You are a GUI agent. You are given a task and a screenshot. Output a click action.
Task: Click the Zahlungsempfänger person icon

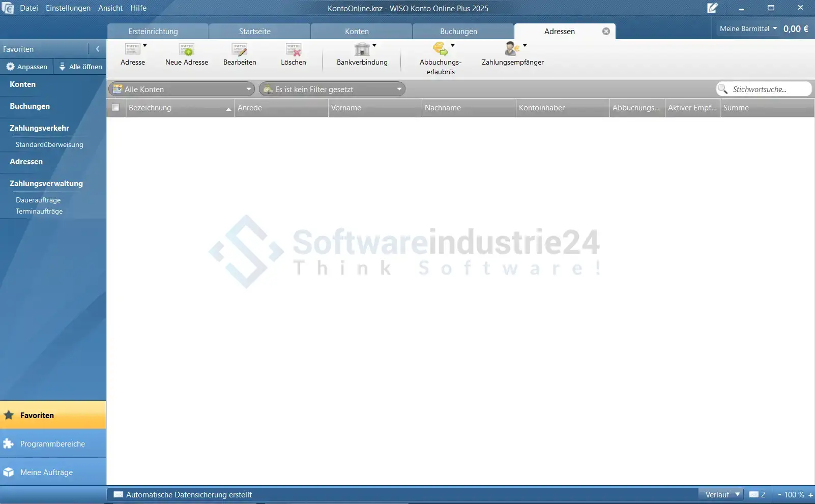(x=512, y=49)
